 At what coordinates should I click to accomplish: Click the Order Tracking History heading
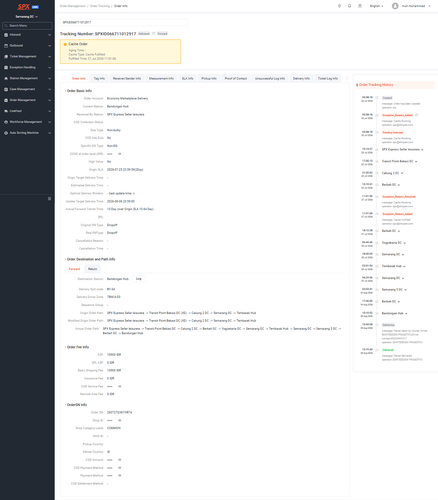[376, 85]
